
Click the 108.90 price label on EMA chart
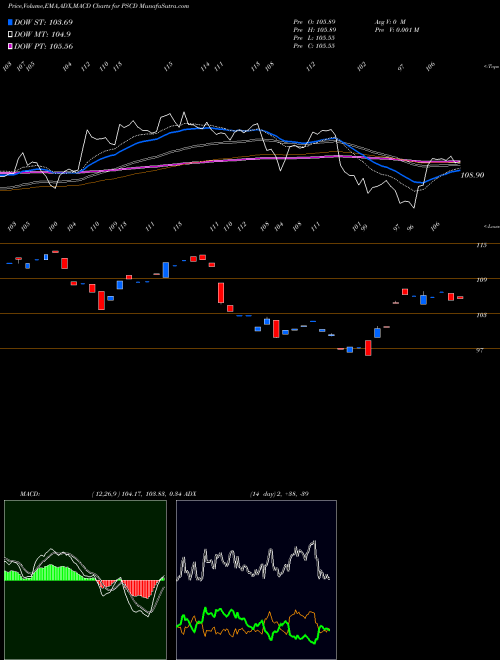tap(472, 175)
